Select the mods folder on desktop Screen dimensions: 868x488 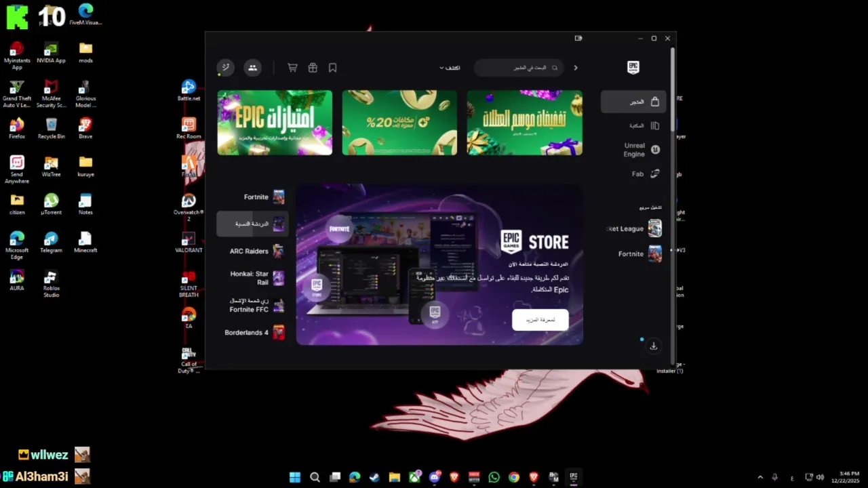coord(85,53)
